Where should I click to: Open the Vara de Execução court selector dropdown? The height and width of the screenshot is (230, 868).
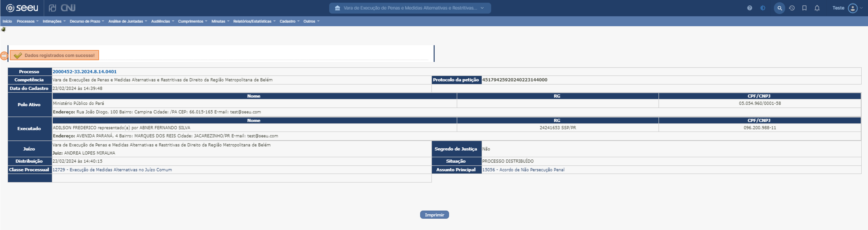pos(410,8)
